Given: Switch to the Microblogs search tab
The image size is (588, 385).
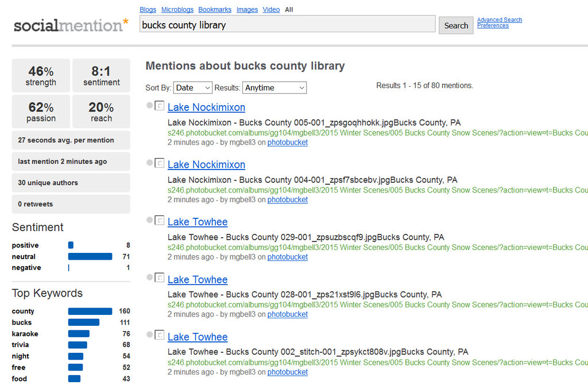Looking at the screenshot, I should (x=177, y=10).
